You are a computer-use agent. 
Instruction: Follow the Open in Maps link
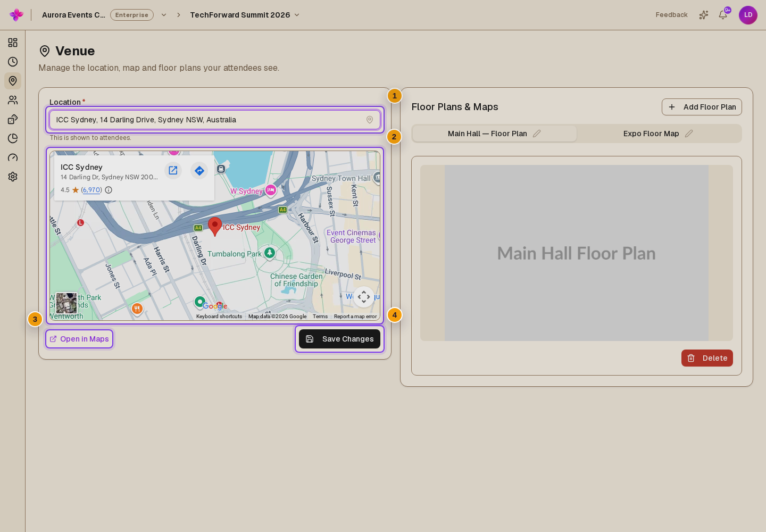pyautogui.click(x=79, y=339)
